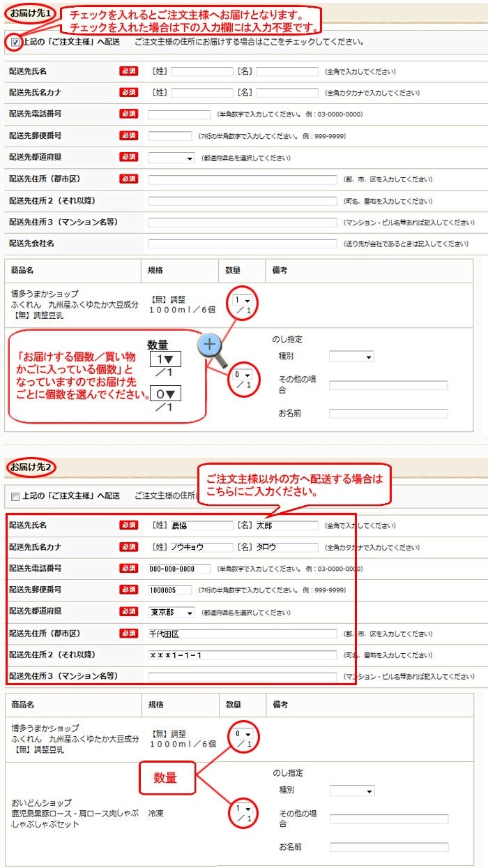Click the magnifying glass zoom icon
Image resolution: width=488 pixels, height=868 pixels.
click(x=211, y=347)
